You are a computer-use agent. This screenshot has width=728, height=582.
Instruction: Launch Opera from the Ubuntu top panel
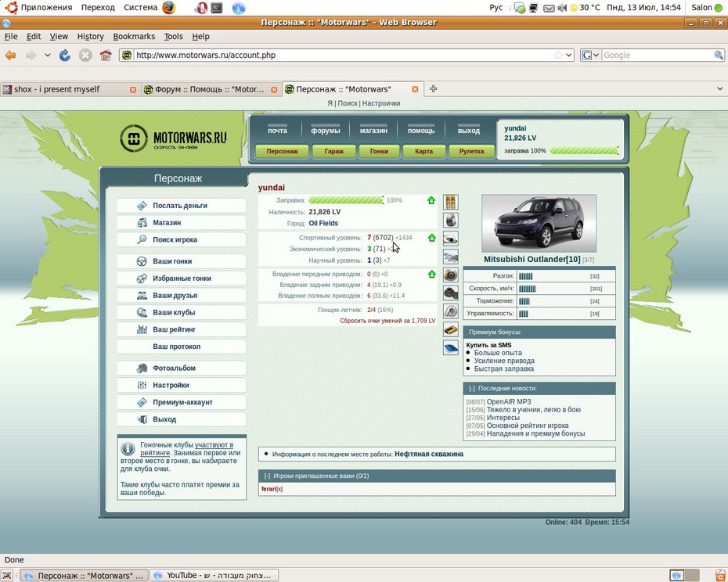(200, 8)
